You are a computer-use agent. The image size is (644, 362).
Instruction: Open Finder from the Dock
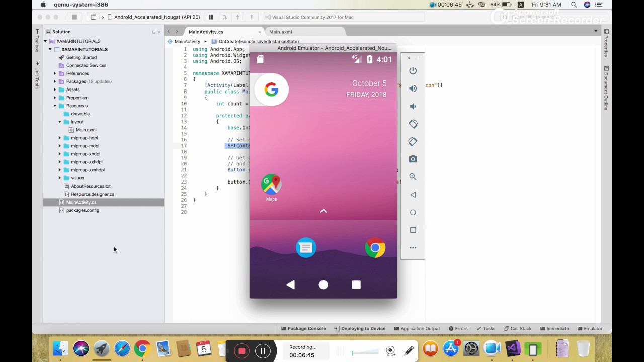coord(60,348)
